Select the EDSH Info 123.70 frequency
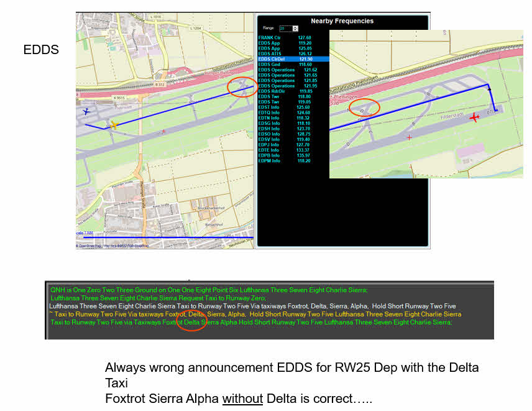The width and height of the screenshot is (532, 411). (x=284, y=129)
